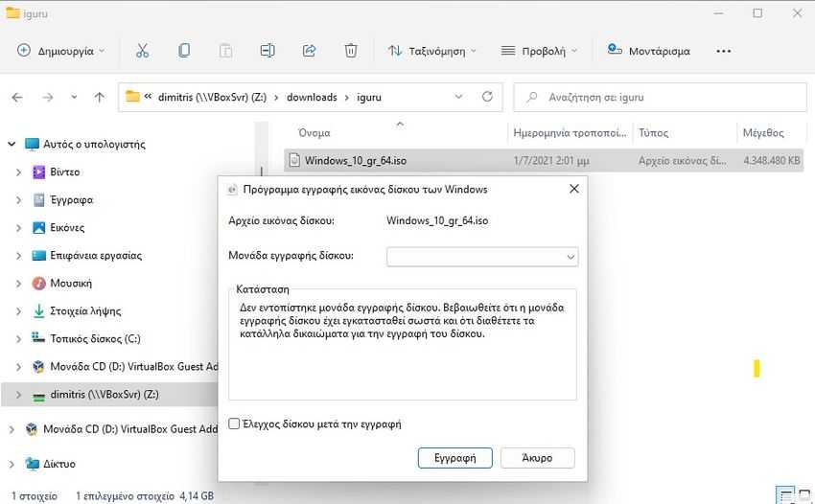Select Βίντεο in the sidebar
This screenshot has width=815, height=504.
tap(65, 172)
